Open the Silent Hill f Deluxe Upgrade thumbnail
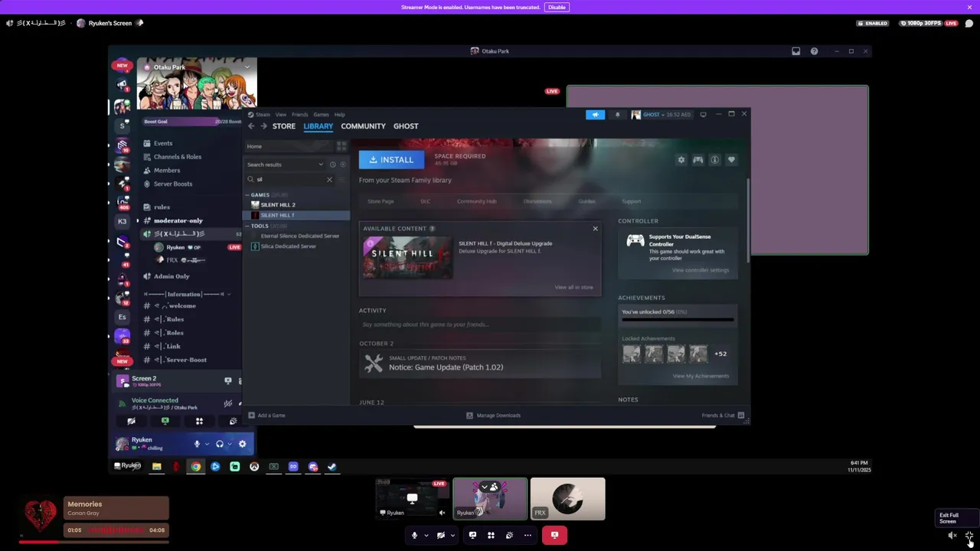Screen dimensions: 980x551 [407, 258]
